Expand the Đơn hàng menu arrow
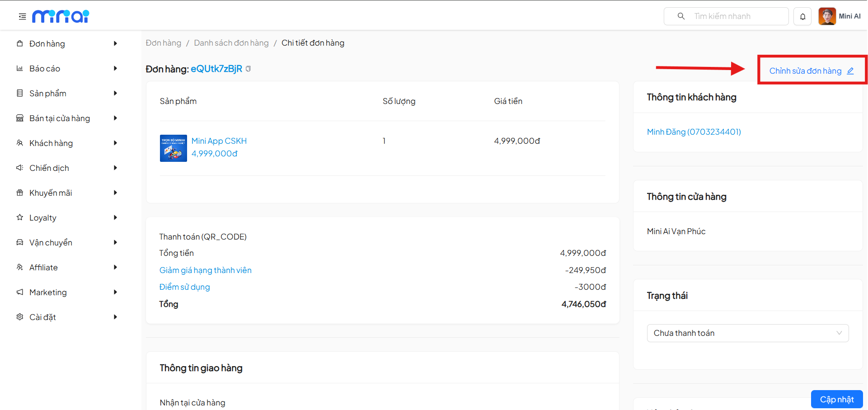Image resolution: width=868 pixels, height=410 pixels. click(115, 44)
